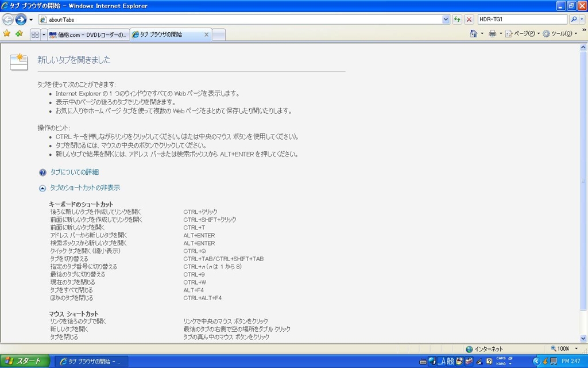Click the blank New Tab button

219,35
